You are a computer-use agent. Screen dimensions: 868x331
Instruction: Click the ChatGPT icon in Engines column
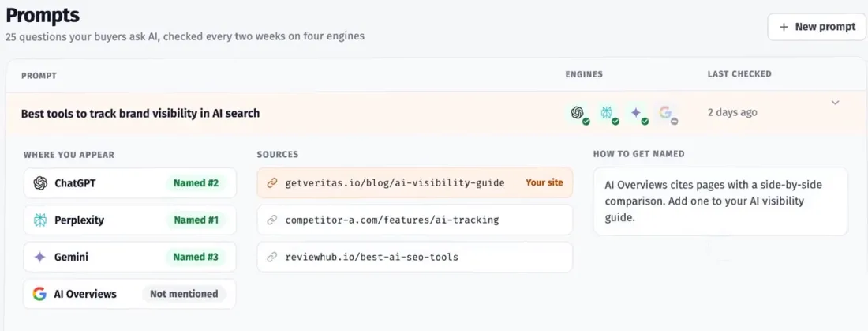coord(578,112)
